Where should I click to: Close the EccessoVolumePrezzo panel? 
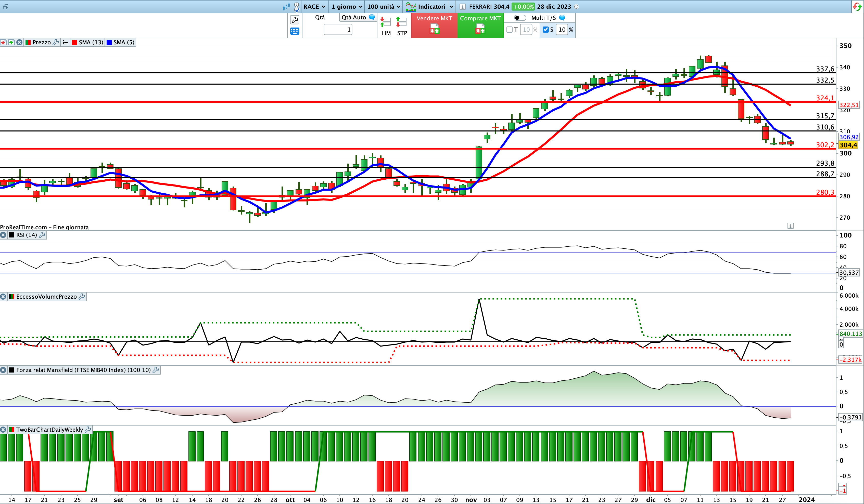point(3,297)
